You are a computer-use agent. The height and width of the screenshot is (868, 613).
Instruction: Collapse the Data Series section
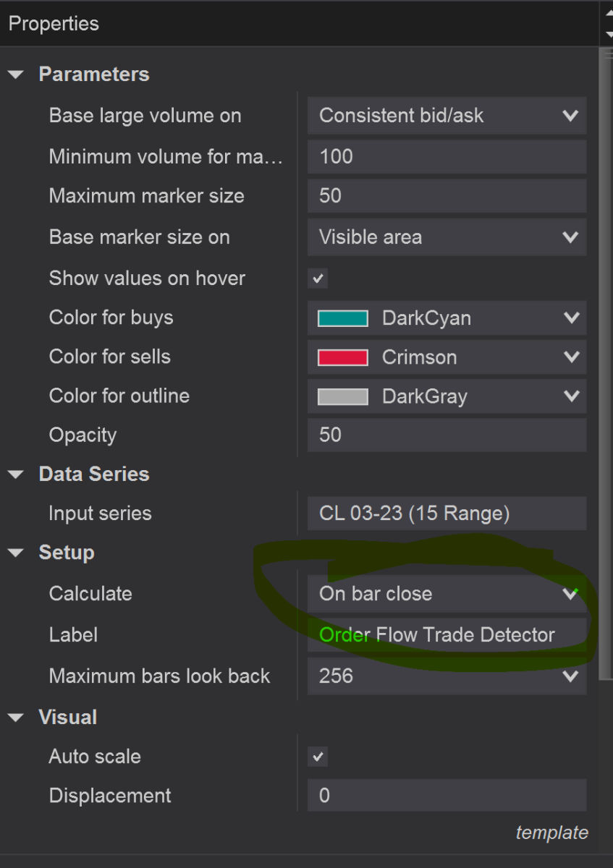tap(16, 475)
